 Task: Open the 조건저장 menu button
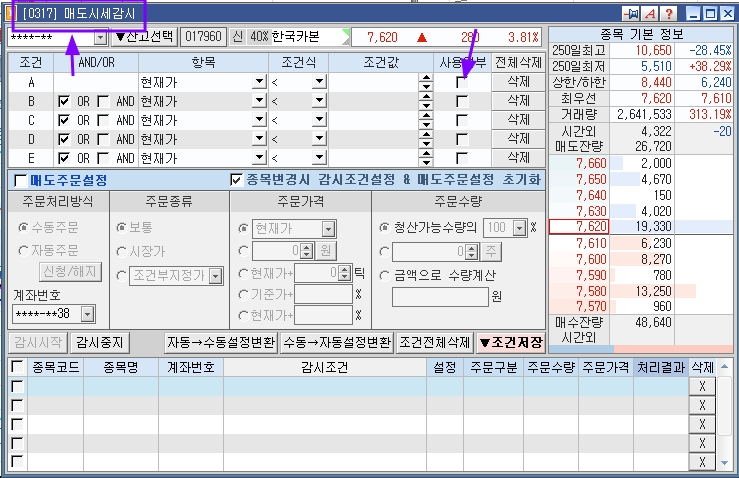pos(511,342)
